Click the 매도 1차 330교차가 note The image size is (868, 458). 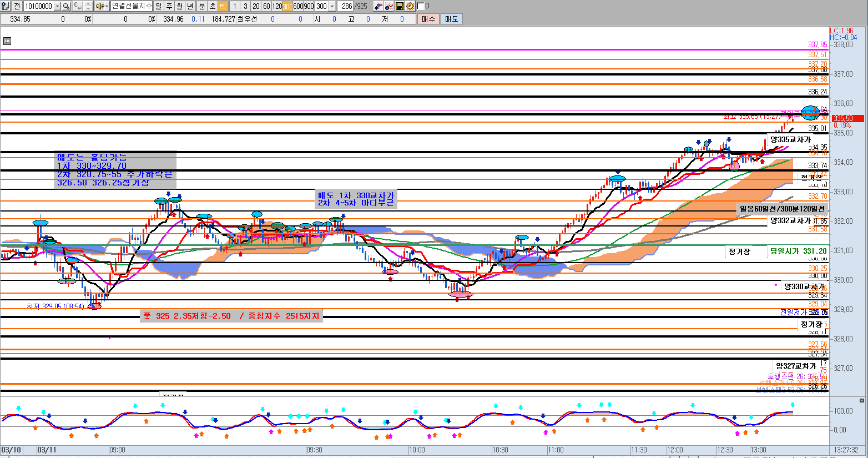(x=356, y=199)
